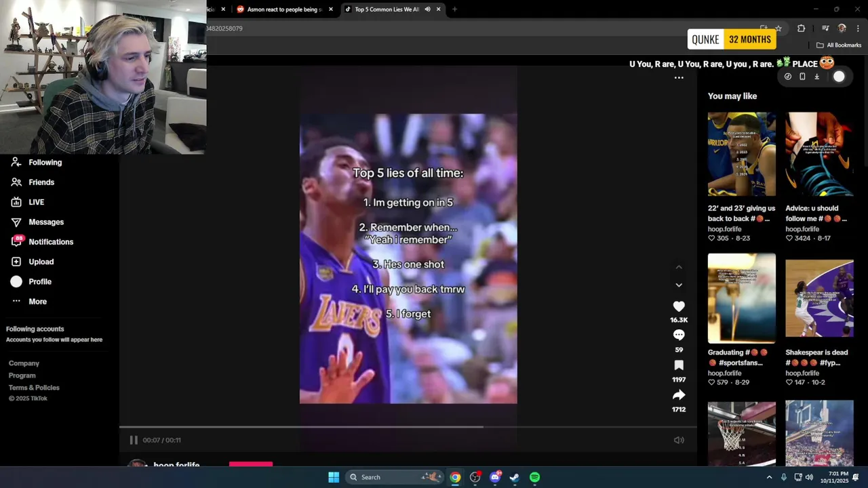Open Chrome media control icon
The width and height of the screenshot is (868, 488).
[x=825, y=28]
